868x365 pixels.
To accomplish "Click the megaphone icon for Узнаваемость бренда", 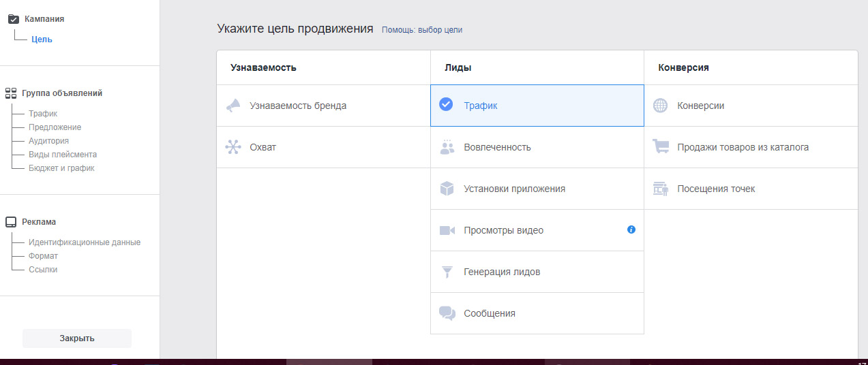I will tap(233, 106).
